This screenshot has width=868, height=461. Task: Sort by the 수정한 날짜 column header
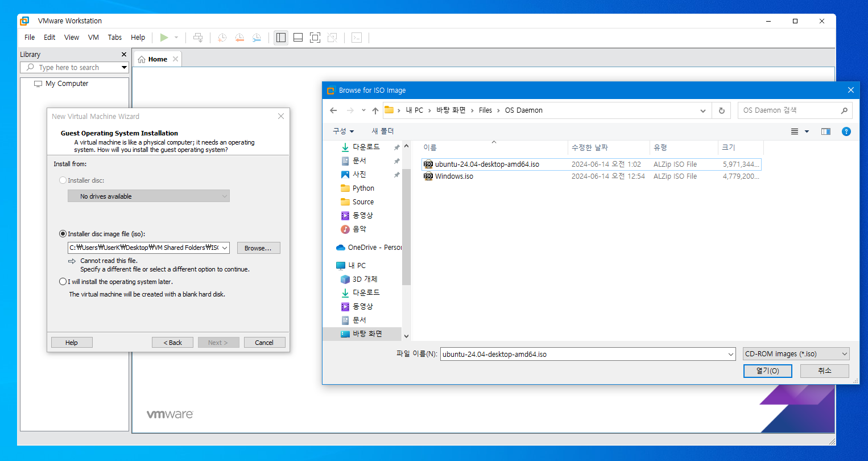[609, 147]
